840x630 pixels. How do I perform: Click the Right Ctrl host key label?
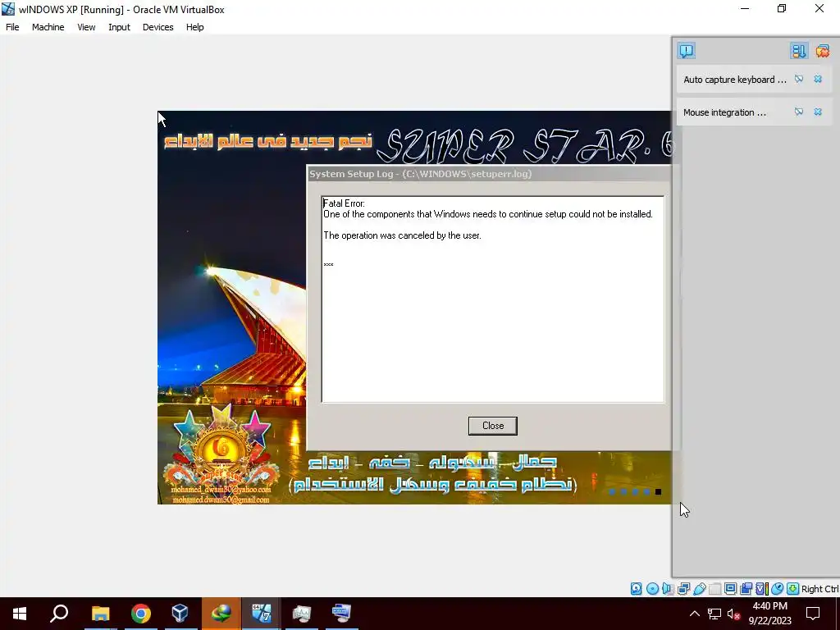tap(819, 589)
